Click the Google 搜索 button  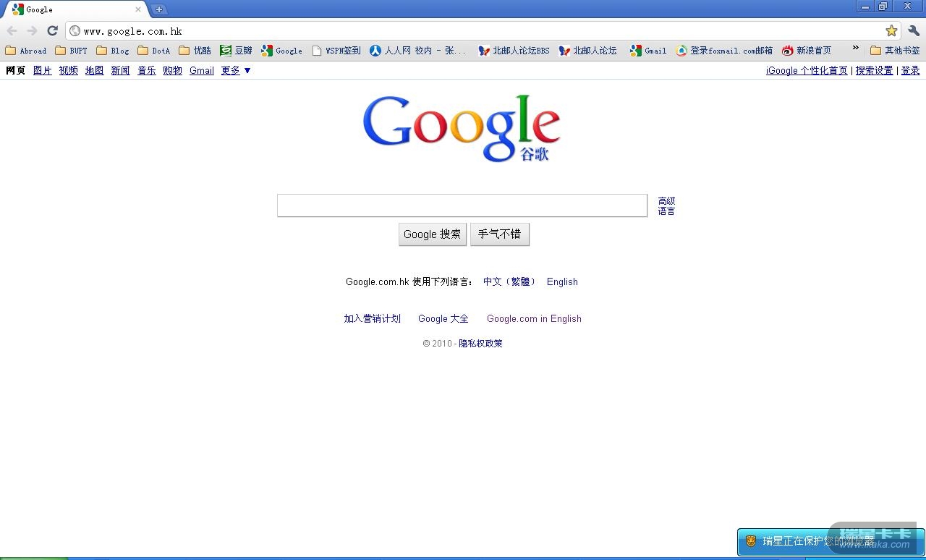coord(433,234)
